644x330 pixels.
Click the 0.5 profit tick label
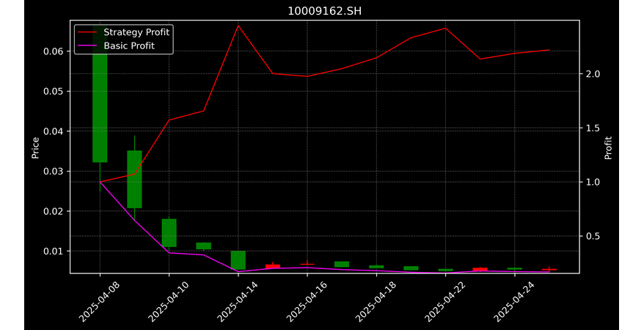[x=593, y=236]
